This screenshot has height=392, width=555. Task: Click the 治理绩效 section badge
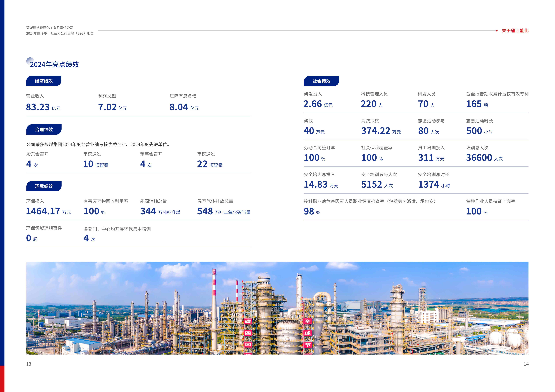pos(44,129)
